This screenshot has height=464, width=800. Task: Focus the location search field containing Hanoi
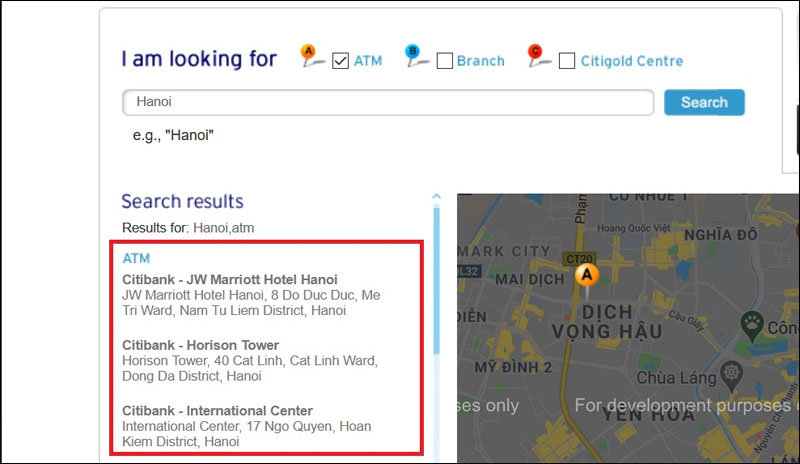coord(388,102)
